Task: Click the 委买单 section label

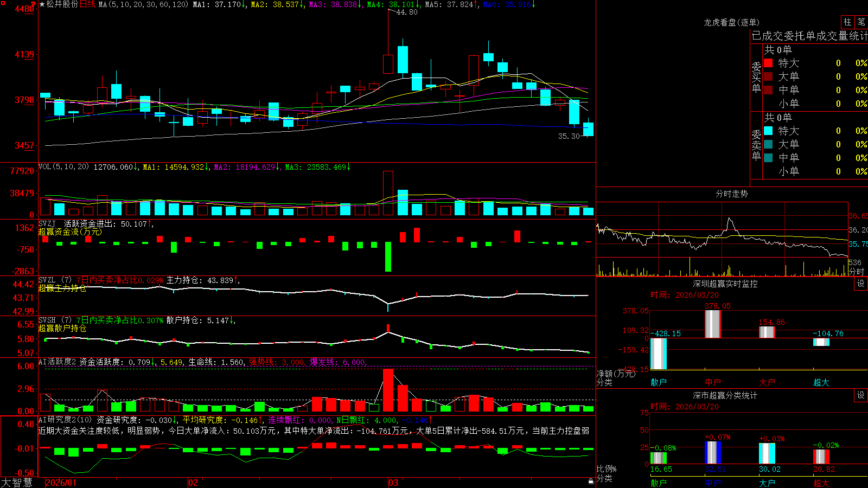Action: pos(756,77)
